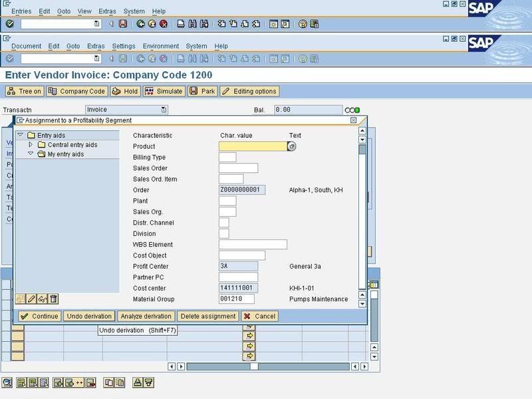The width and height of the screenshot is (532, 399).
Task: Click the trash delete icon under entry aids
Action: coord(54,299)
